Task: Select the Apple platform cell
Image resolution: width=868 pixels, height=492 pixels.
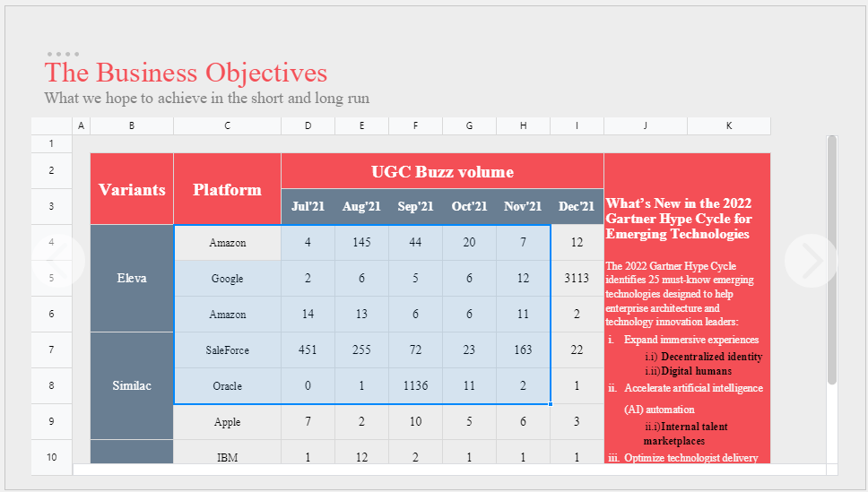Action: click(227, 422)
